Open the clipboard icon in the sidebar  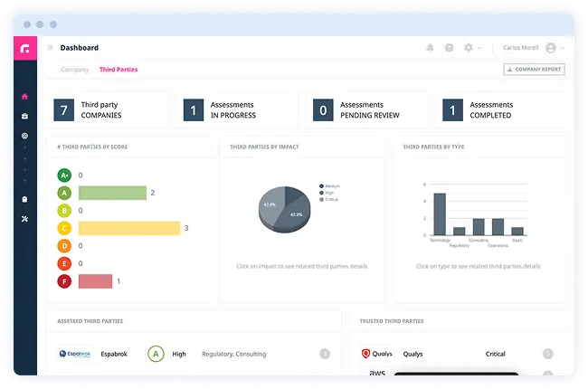click(x=24, y=199)
